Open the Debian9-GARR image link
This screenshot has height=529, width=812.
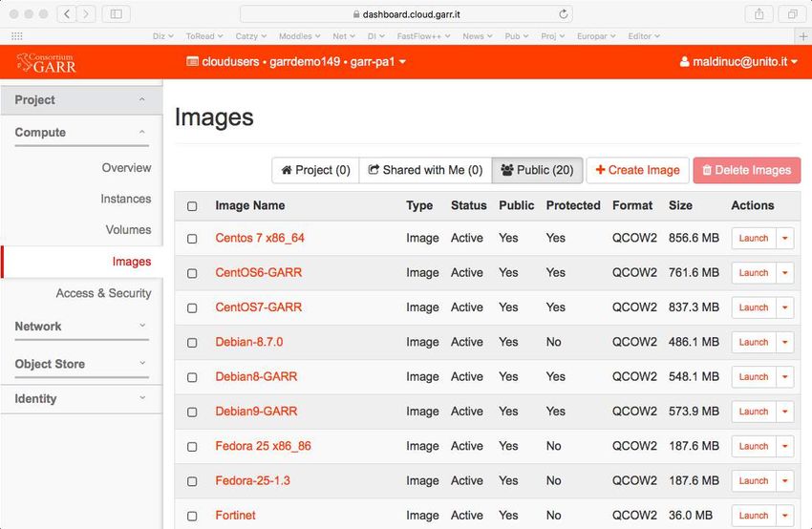click(x=256, y=412)
